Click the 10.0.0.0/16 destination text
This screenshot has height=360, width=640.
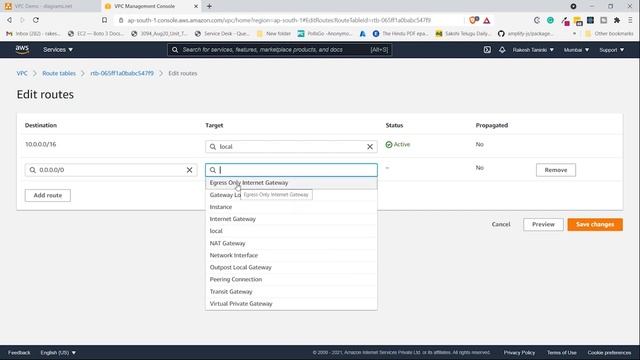point(41,144)
